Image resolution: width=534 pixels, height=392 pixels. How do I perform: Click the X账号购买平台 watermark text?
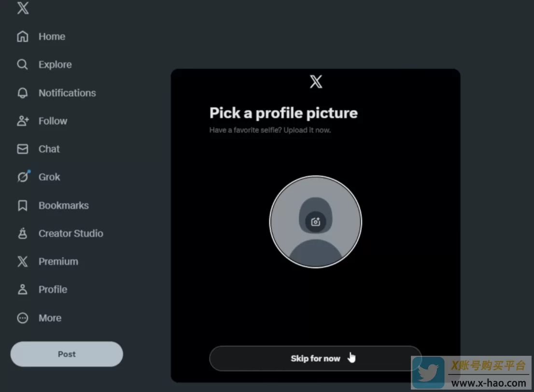coord(488,365)
